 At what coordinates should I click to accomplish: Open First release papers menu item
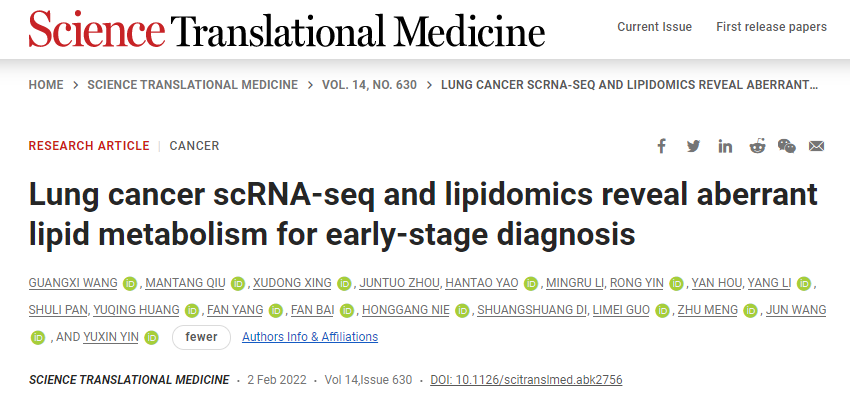(771, 27)
